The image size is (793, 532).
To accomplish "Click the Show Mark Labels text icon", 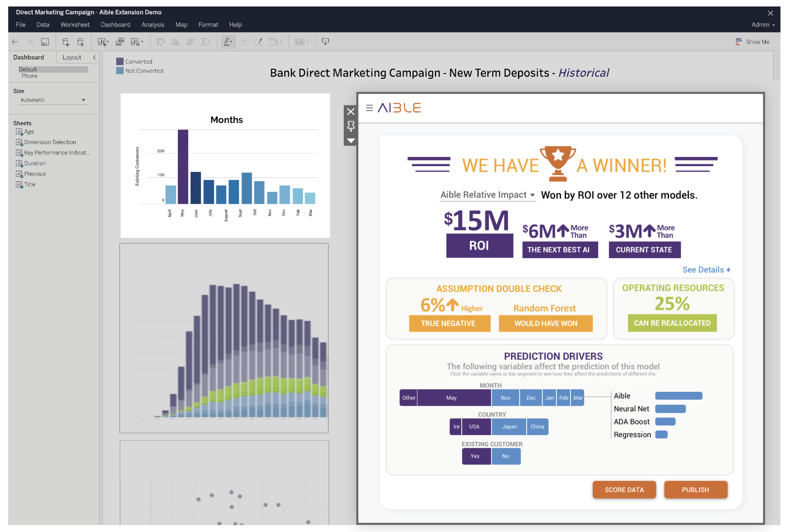I will point(243,42).
